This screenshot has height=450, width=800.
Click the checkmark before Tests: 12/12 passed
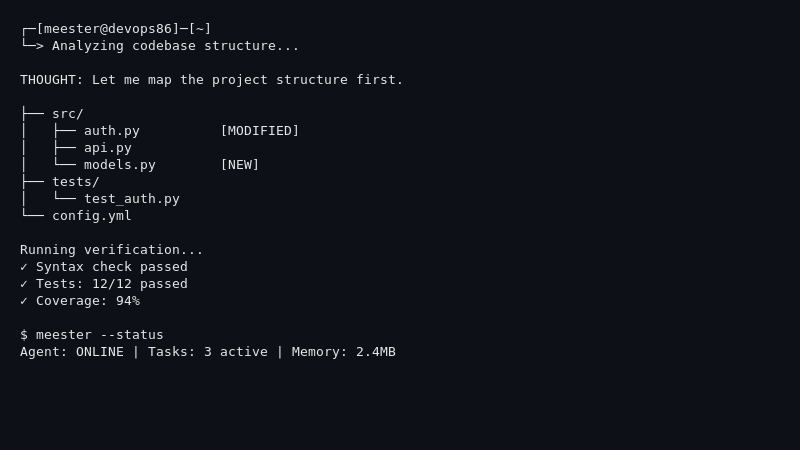click(x=23, y=284)
